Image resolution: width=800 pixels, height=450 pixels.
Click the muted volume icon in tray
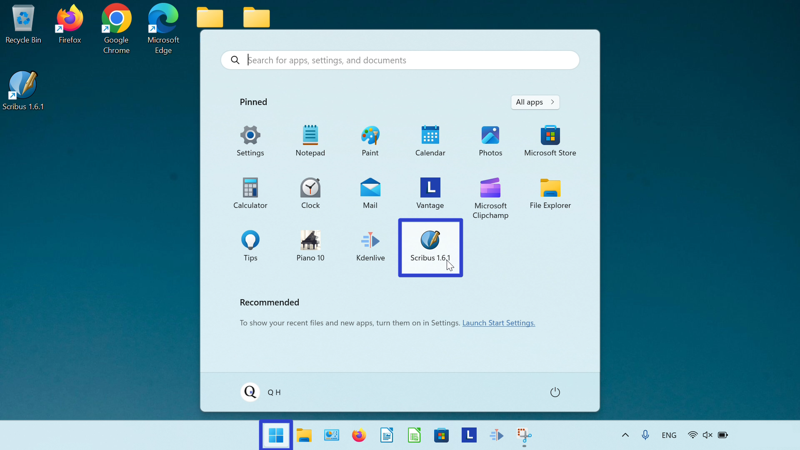[x=707, y=435]
